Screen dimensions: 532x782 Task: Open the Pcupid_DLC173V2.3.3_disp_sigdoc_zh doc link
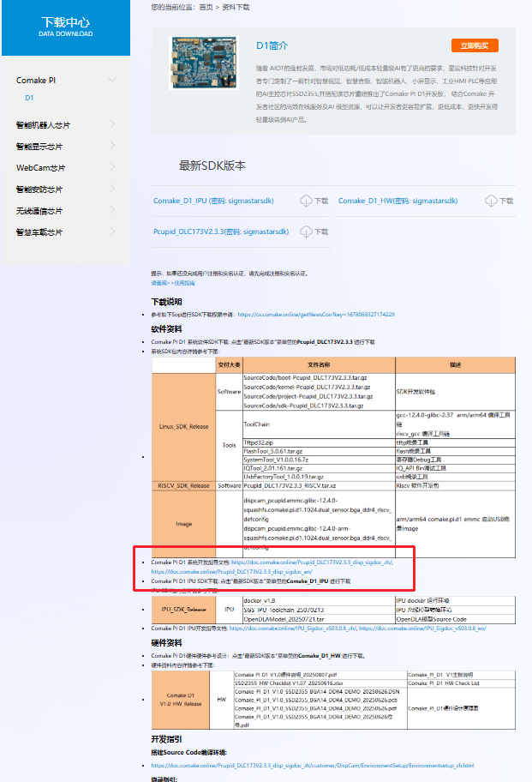pos(313,562)
